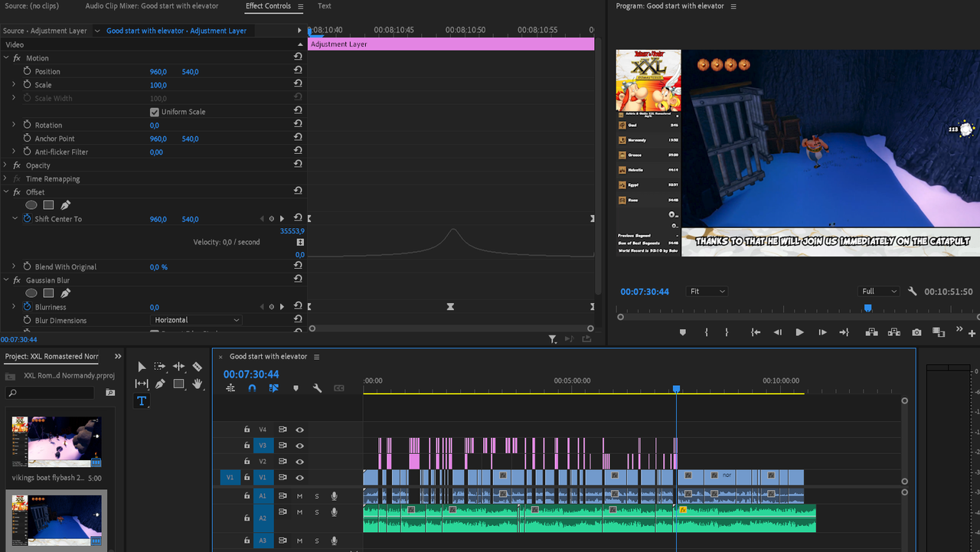Mute audio track A1
980x552 pixels.
(x=299, y=496)
